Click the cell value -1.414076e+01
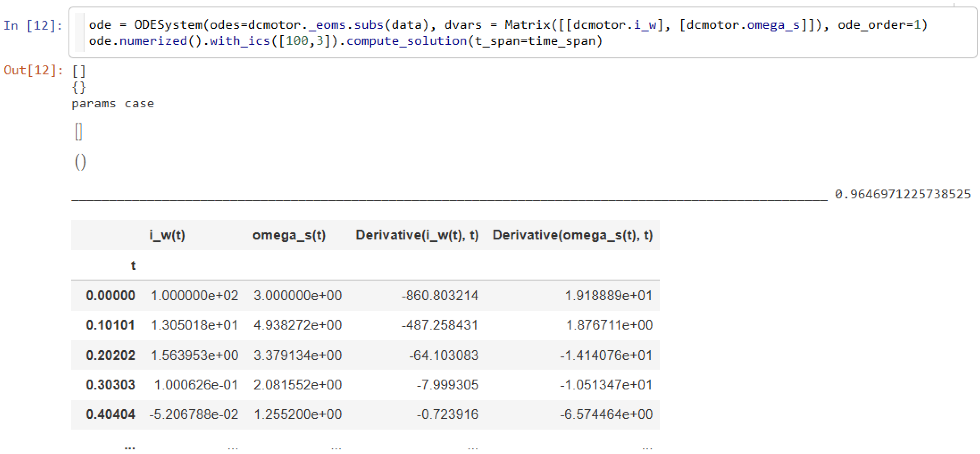This screenshot has height=454, width=980. (606, 355)
